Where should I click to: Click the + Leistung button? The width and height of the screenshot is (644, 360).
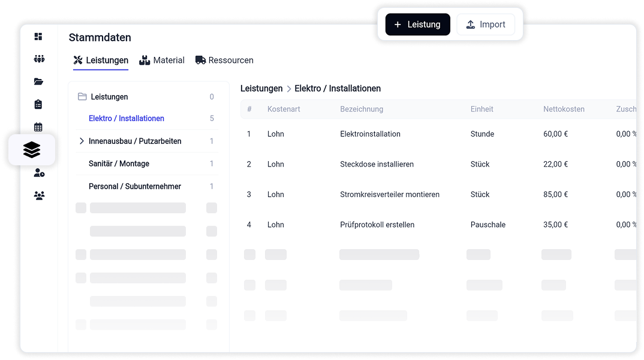click(x=417, y=25)
